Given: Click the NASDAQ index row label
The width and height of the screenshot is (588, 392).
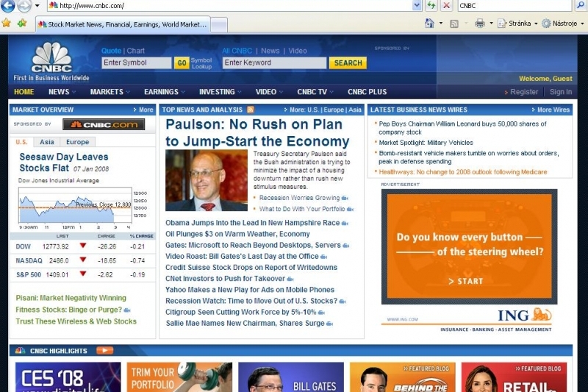Looking at the screenshot, I should (29, 260).
